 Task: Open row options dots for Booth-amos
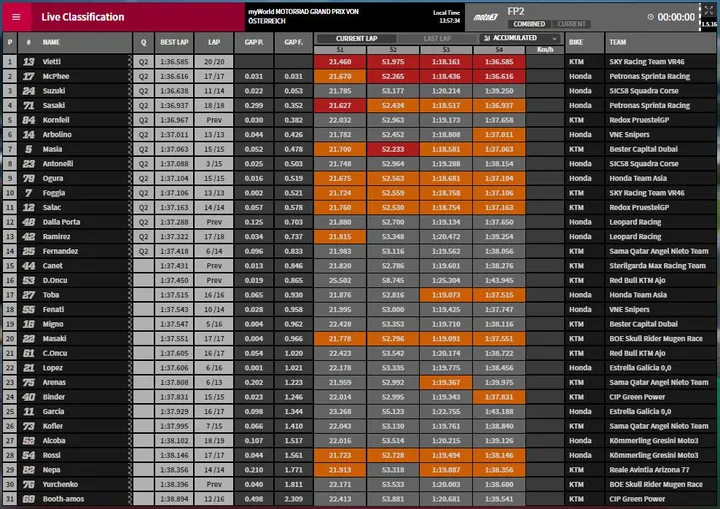tap(129, 499)
